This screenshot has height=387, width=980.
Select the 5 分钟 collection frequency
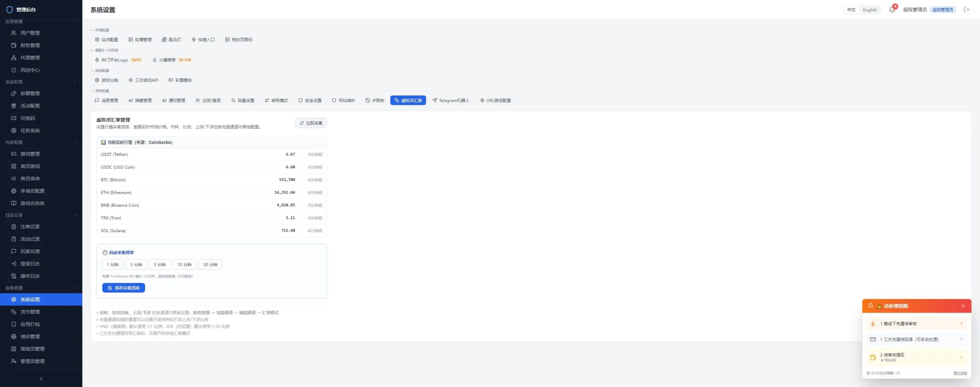[x=160, y=264]
